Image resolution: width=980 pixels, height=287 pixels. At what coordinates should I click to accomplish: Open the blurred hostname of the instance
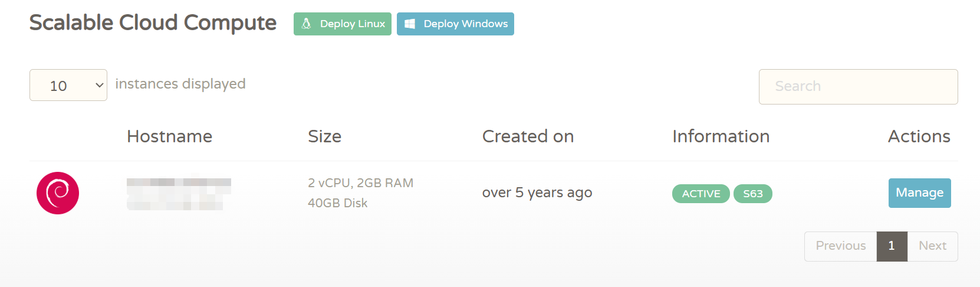point(179,193)
